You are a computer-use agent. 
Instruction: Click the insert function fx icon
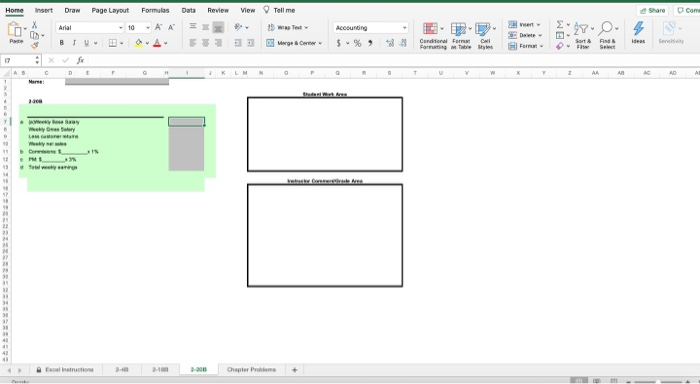[x=80, y=60]
